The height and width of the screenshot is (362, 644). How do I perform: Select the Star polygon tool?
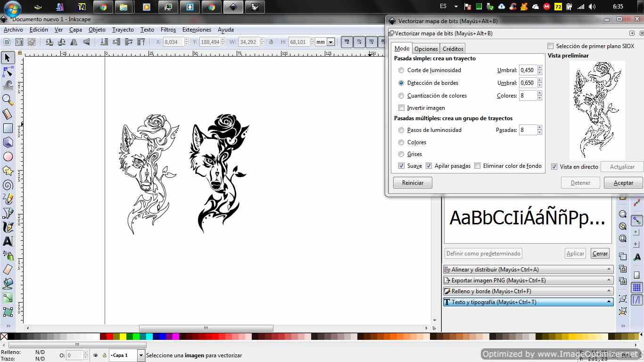[8, 171]
